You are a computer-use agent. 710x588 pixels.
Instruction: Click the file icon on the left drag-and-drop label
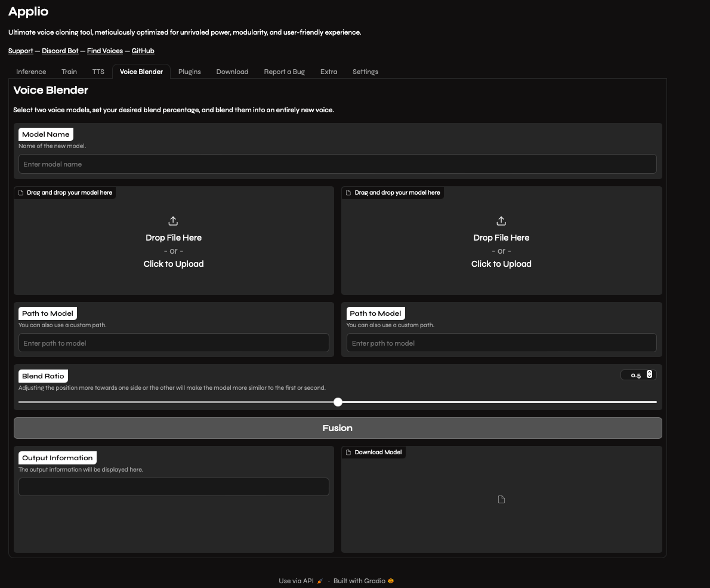[22, 192]
